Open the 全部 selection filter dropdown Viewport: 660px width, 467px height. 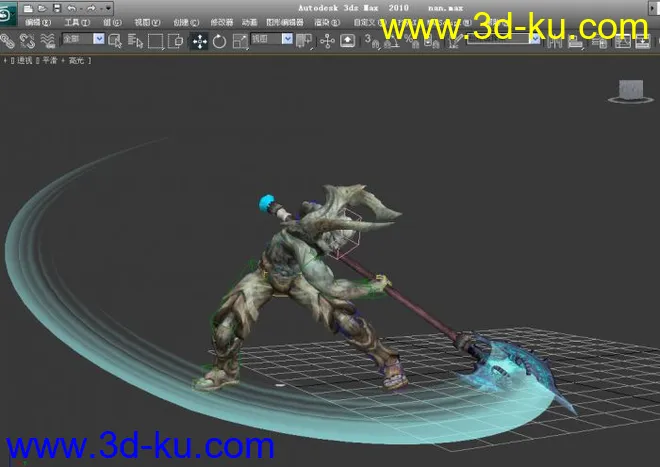pyautogui.click(x=83, y=39)
